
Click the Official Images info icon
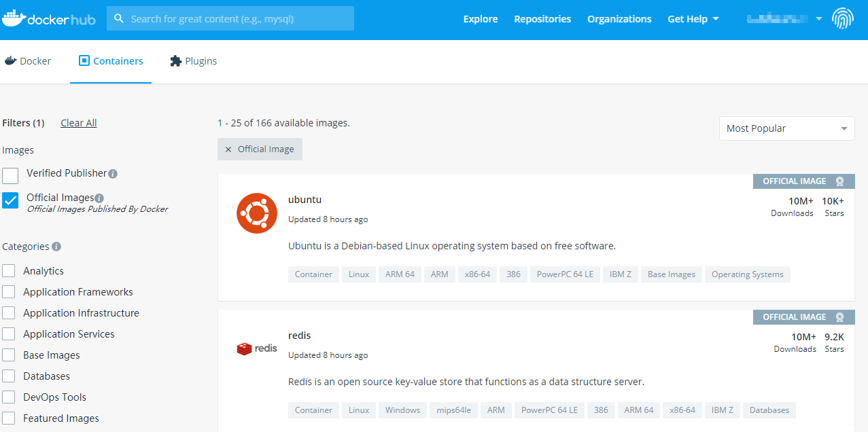point(99,198)
